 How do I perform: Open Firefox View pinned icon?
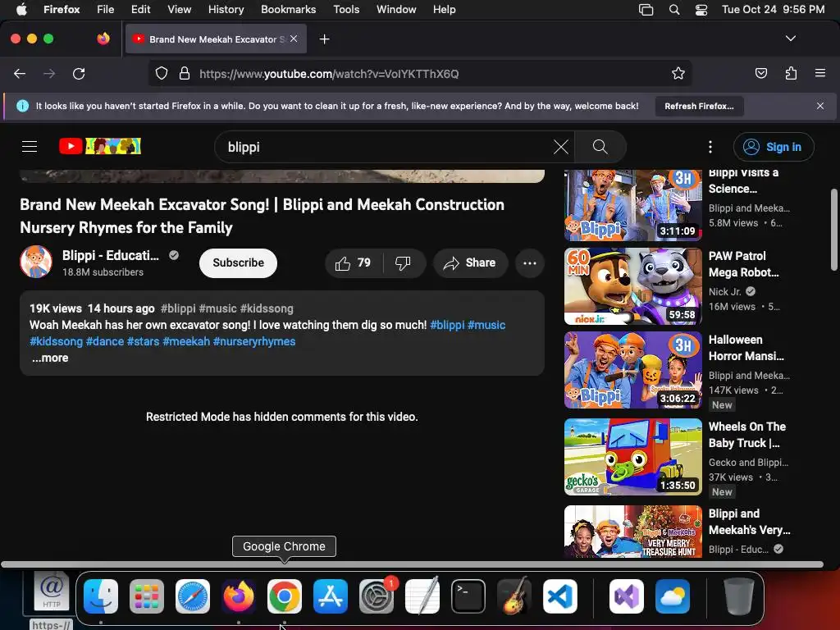pos(103,39)
